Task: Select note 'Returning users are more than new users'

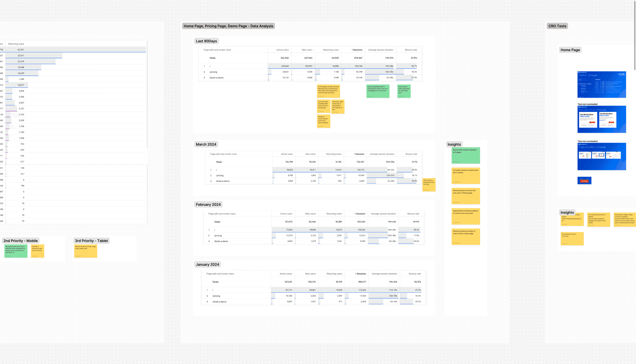Action: [x=466, y=196]
